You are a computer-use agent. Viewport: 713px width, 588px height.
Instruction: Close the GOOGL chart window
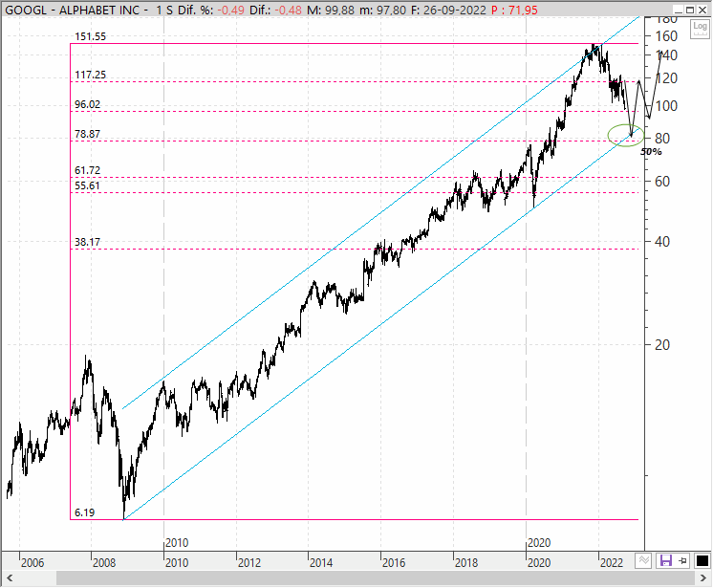(702, 10)
